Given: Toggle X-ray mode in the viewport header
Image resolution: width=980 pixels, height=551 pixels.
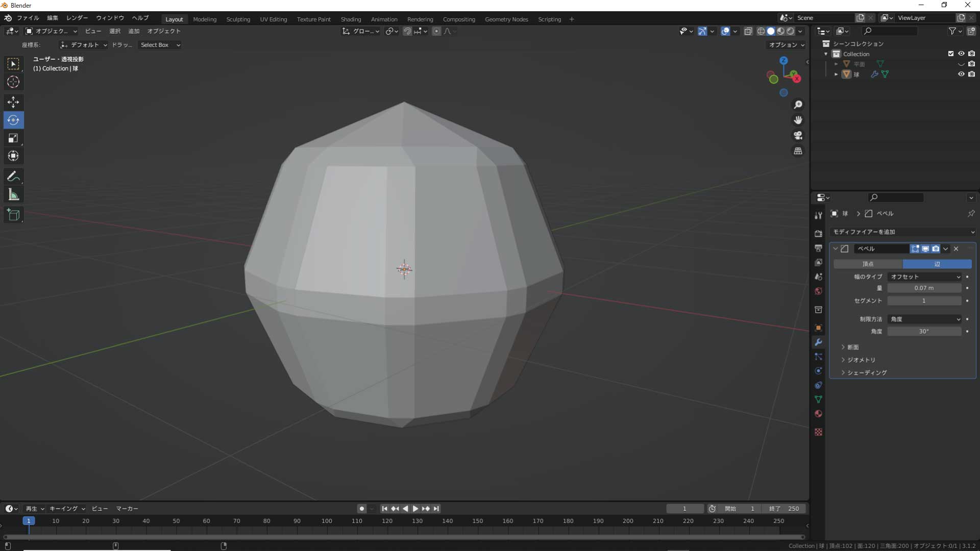Looking at the screenshot, I should (749, 31).
